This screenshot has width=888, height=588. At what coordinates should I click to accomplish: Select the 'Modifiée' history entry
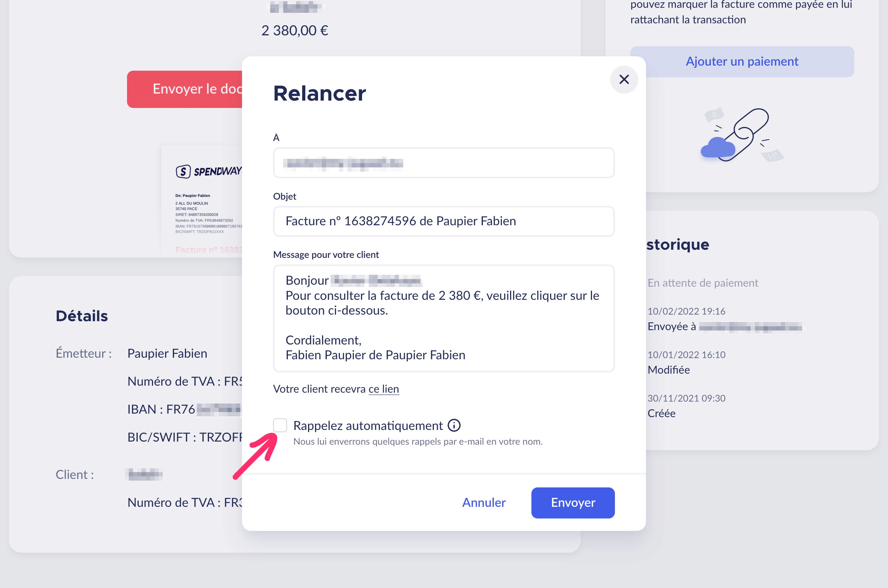point(669,370)
